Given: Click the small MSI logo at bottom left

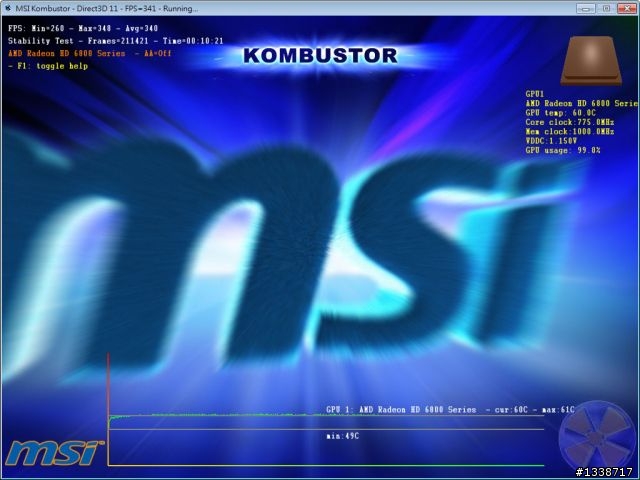Looking at the screenshot, I should coord(54,452).
